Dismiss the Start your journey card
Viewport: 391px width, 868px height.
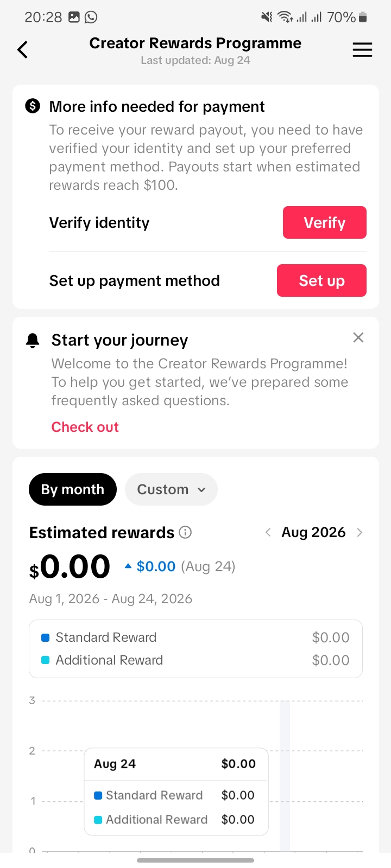point(358,337)
